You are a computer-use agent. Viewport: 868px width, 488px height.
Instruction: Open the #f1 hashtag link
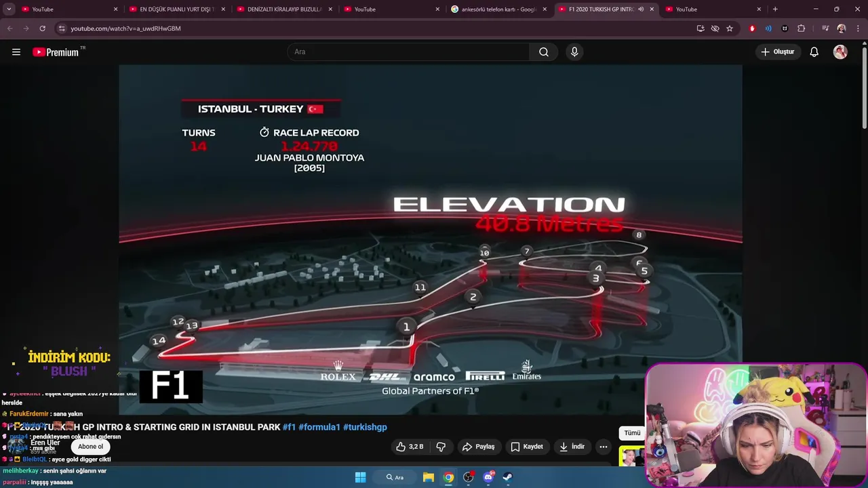[289, 427]
